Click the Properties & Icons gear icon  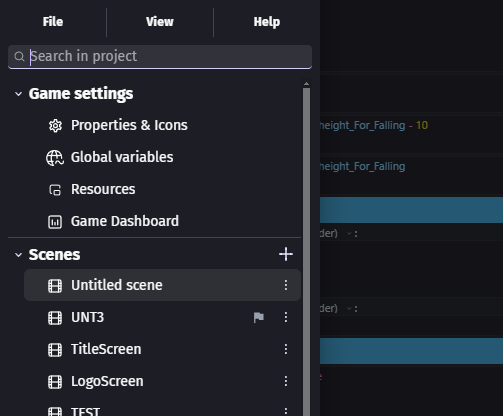pyautogui.click(x=55, y=126)
